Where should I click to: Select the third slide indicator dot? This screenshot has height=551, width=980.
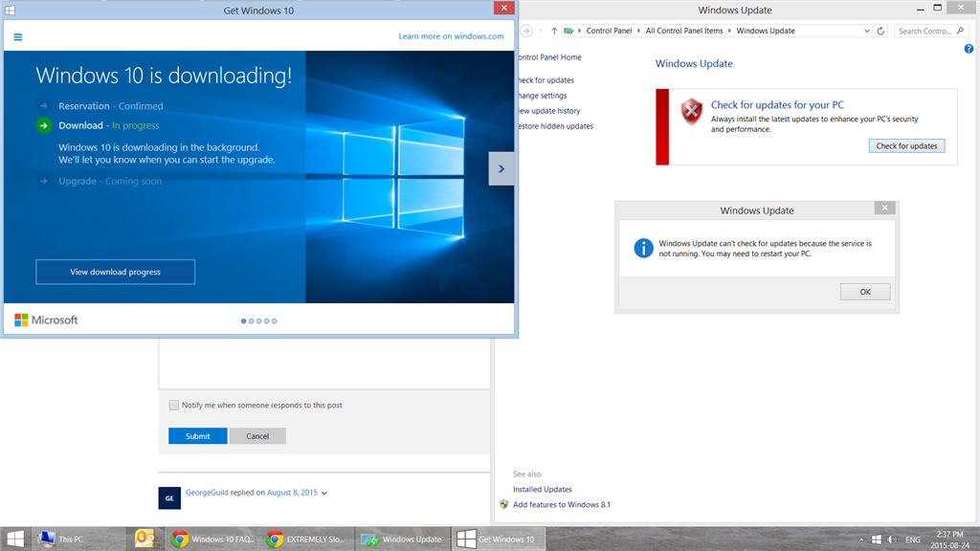pos(258,321)
